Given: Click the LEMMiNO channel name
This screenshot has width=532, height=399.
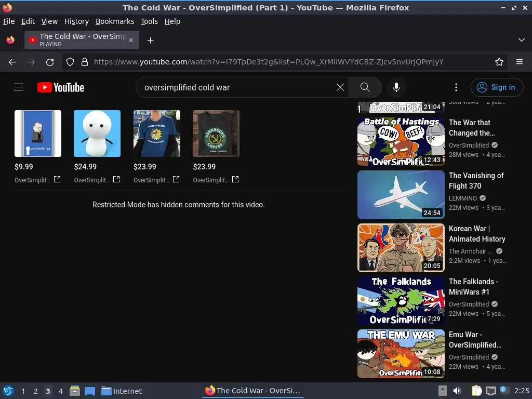Looking at the screenshot, I should coord(463,198).
